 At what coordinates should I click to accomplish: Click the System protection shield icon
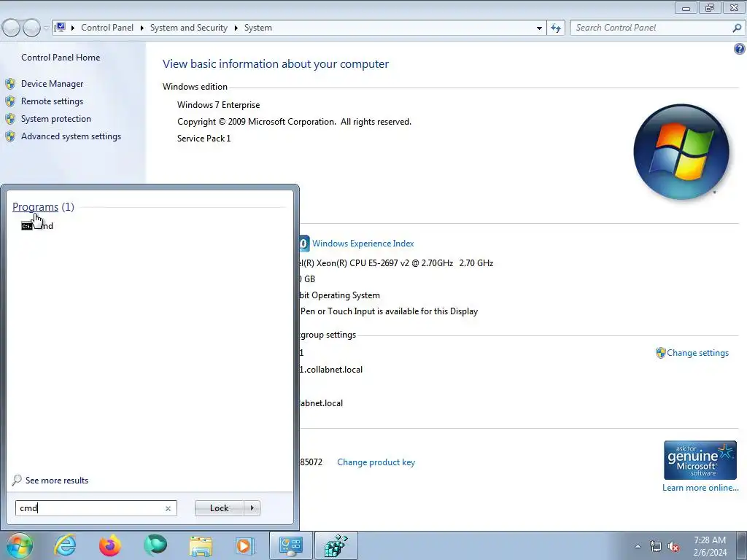(10, 119)
